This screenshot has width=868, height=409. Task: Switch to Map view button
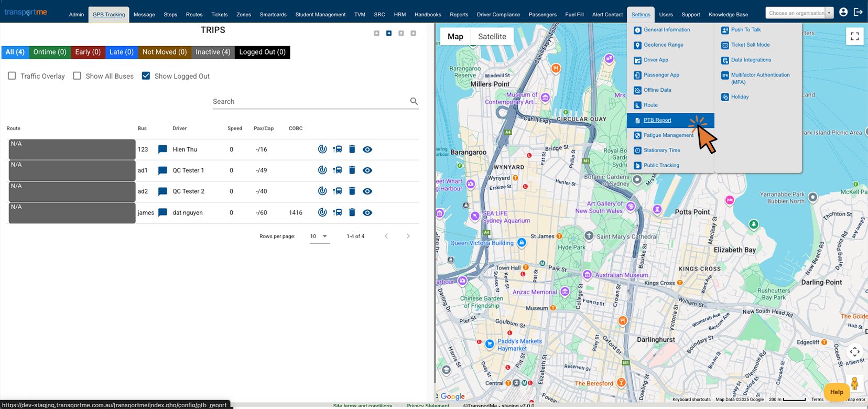coord(455,36)
